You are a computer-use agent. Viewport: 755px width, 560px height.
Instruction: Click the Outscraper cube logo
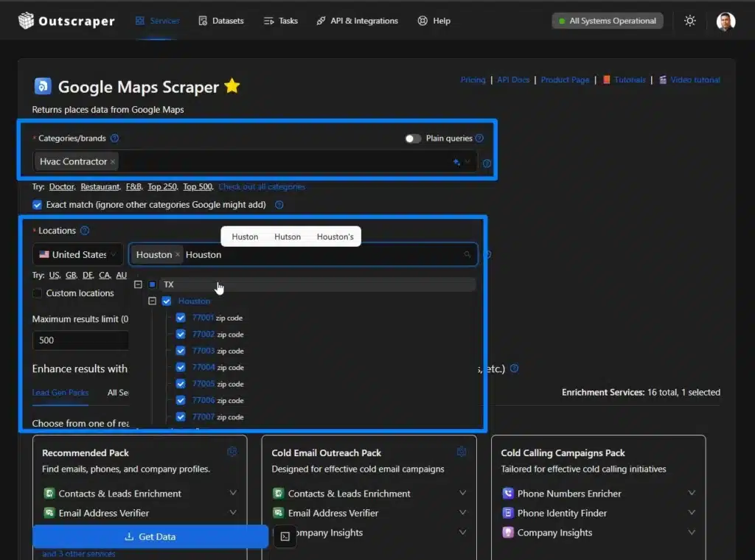click(27, 21)
